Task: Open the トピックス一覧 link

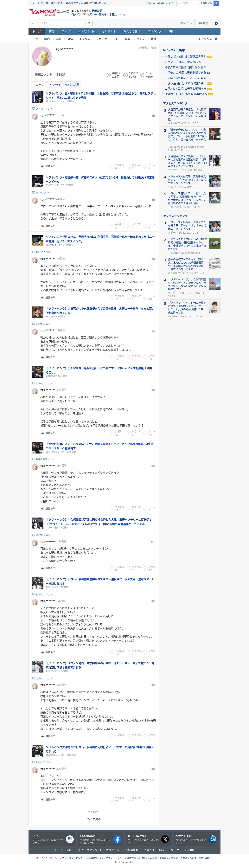Action: click(x=208, y=39)
